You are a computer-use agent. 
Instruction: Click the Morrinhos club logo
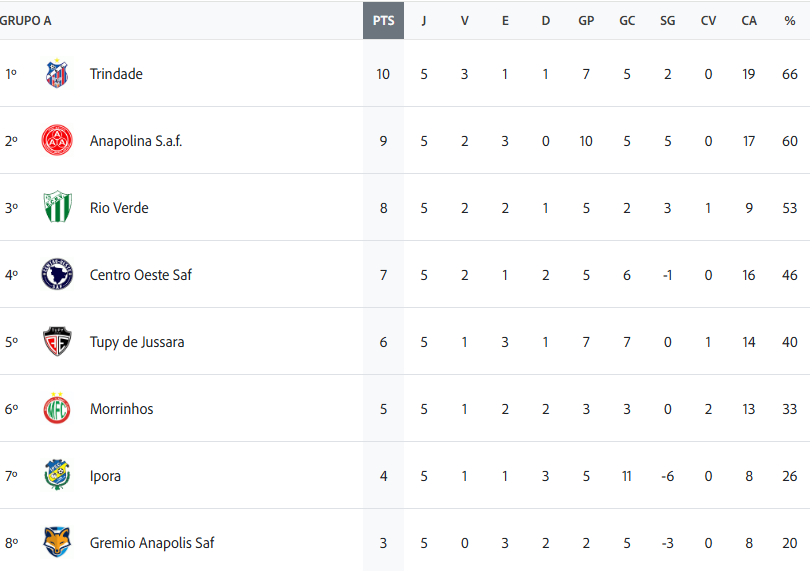pyautogui.click(x=57, y=409)
